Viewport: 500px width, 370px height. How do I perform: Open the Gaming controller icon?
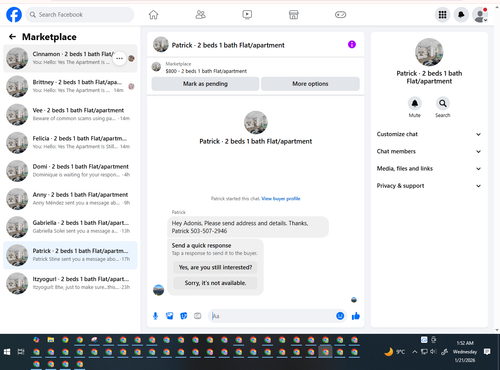340,15
